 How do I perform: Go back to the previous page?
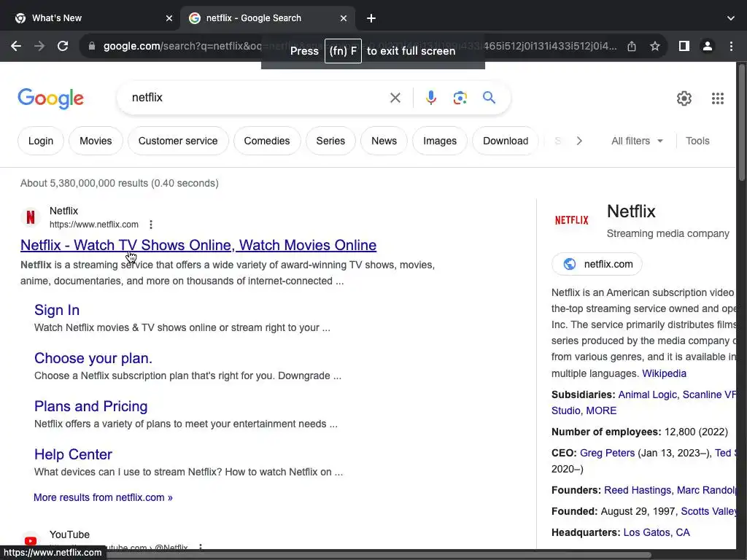pyautogui.click(x=16, y=46)
